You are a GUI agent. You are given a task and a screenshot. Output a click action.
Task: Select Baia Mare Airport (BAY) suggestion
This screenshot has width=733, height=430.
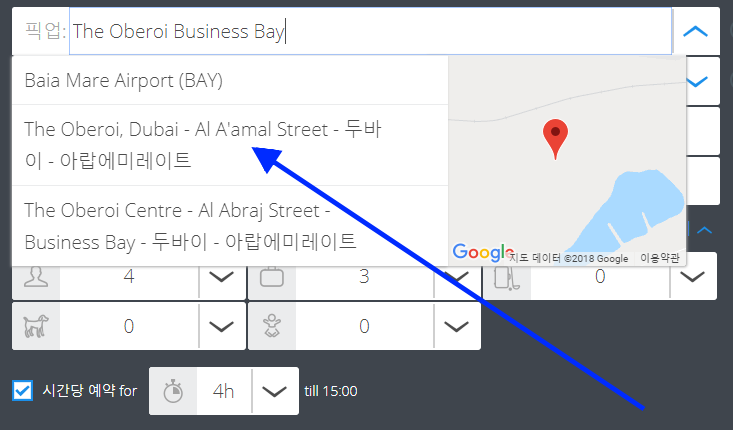click(230, 80)
